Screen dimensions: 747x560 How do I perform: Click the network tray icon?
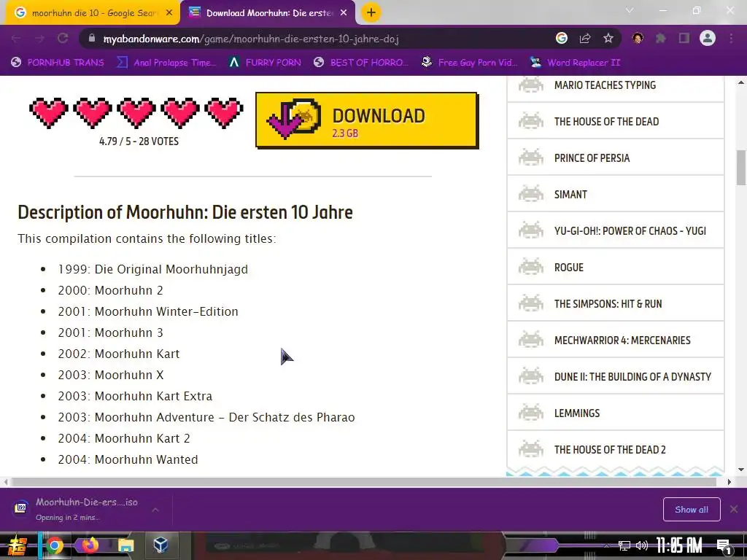click(x=624, y=545)
